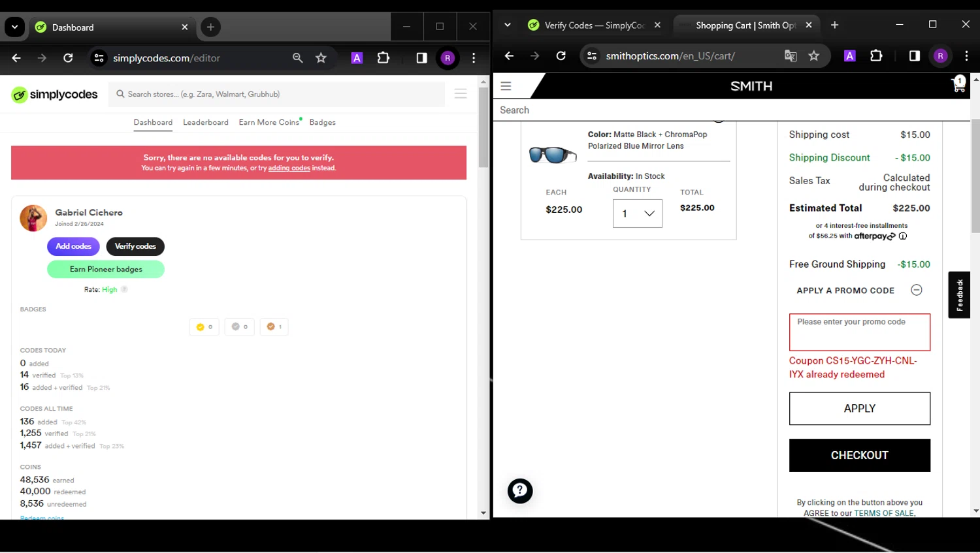Open the purple A extension in the Dashboard window
Screen dimensions: 980x553
tap(357, 58)
